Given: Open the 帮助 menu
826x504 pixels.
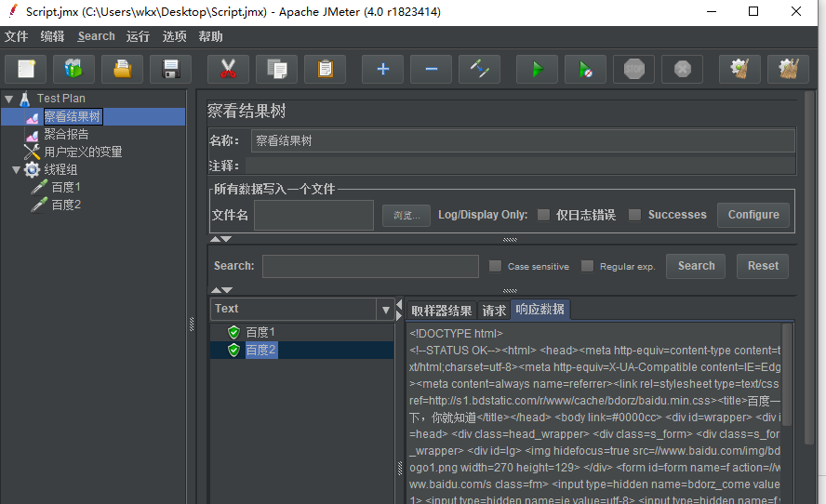Looking at the screenshot, I should pyautogui.click(x=211, y=36).
